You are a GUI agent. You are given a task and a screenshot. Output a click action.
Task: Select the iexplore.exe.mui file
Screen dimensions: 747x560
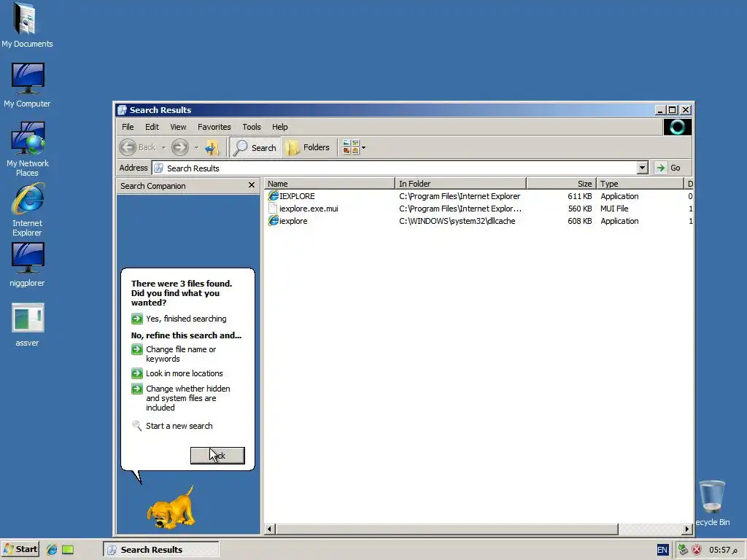click(x=303, y=209)
